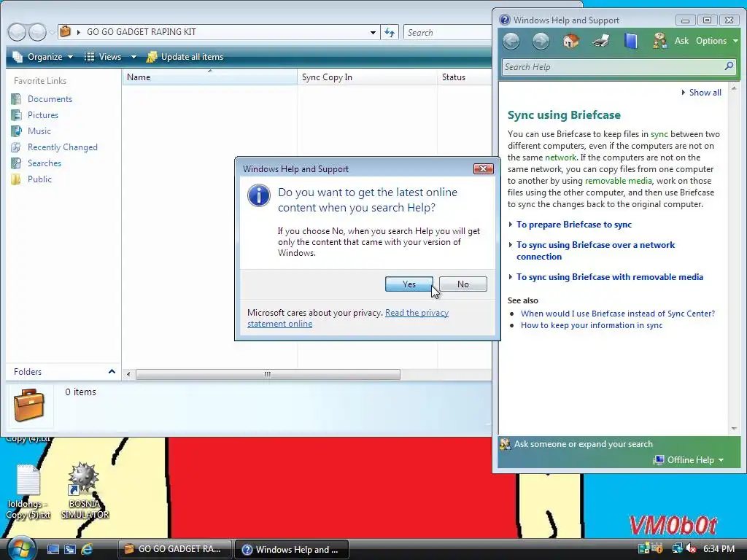Expand the Folders pane
The height and width of the screenshot is (560, 747).
coord(112,371)
